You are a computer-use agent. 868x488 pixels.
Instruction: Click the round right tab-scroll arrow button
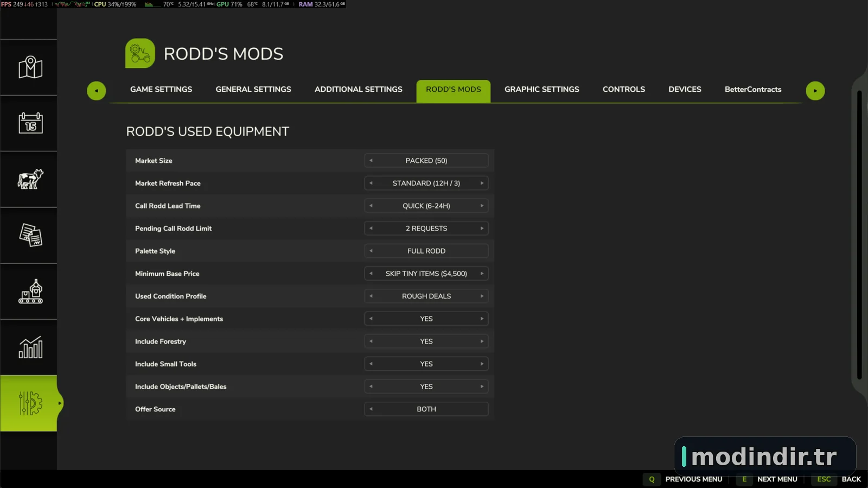click(815, 91)
